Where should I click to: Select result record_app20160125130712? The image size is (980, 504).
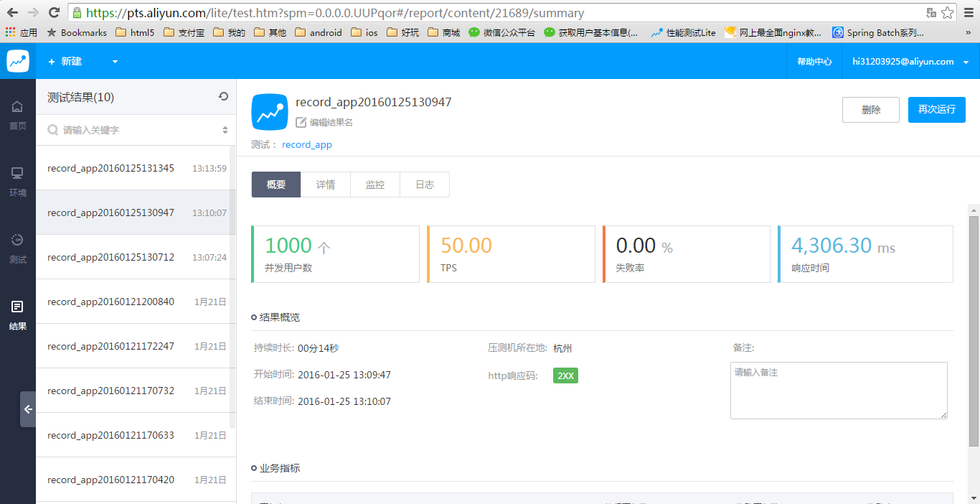click(136, 257)
